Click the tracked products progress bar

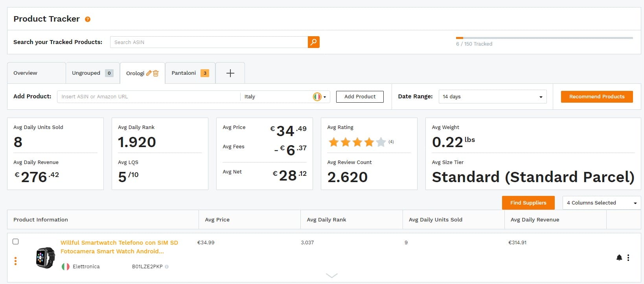tap(544, 38)
